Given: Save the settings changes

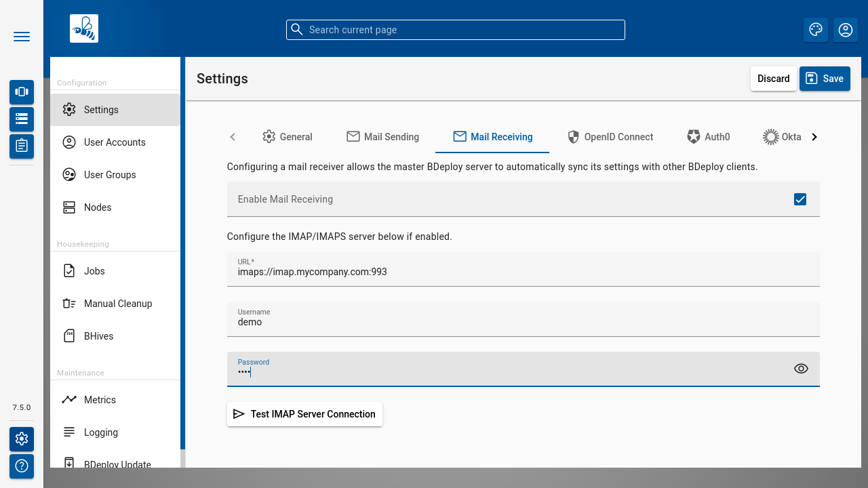Looking at the screenshot, I should pyautogui.click(x=825, y=79).
